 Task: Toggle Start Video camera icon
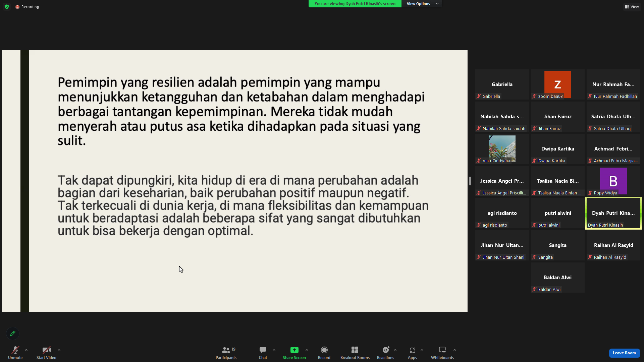point(46,350)
